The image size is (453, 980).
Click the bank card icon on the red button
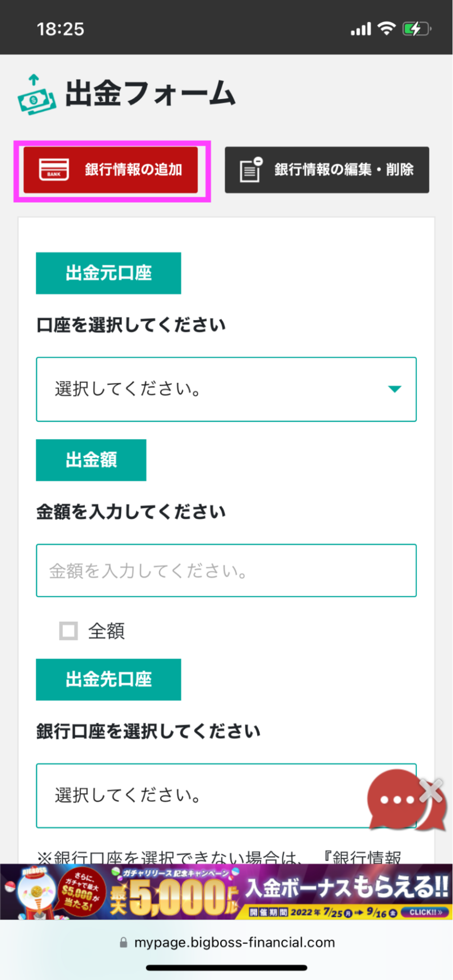coord(54,170)
